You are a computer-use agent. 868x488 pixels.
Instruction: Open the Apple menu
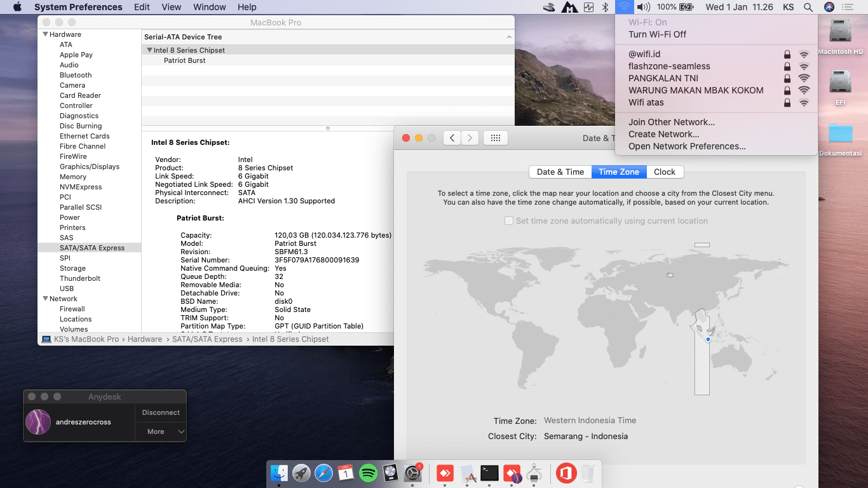[x=17, y=7]
